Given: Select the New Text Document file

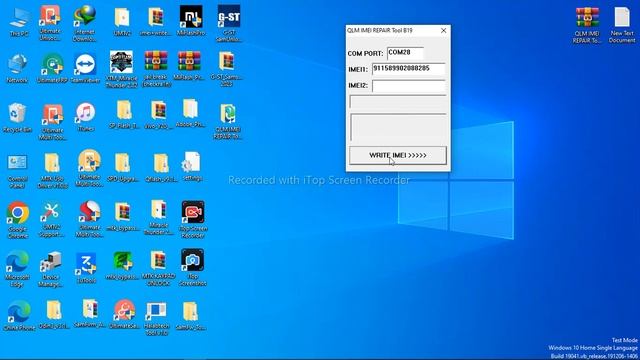Looking at the screenshot, I should click(x=622, y=25).
